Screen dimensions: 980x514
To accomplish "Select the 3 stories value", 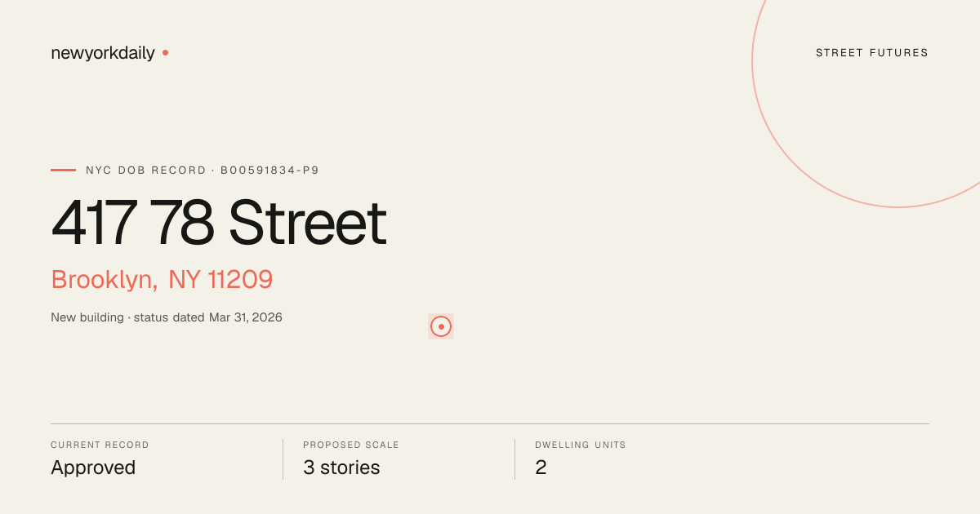I will tap(341, 467).
